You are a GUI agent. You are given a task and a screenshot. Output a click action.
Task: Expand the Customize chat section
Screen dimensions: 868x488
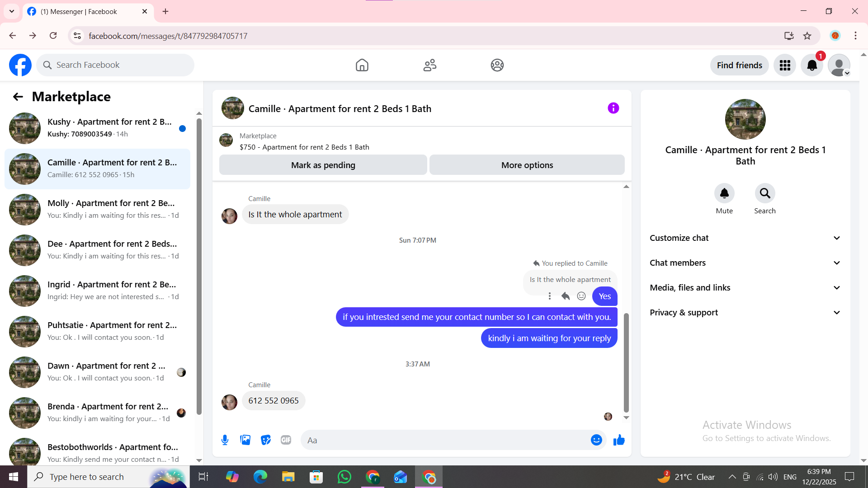tap(745, 238)
